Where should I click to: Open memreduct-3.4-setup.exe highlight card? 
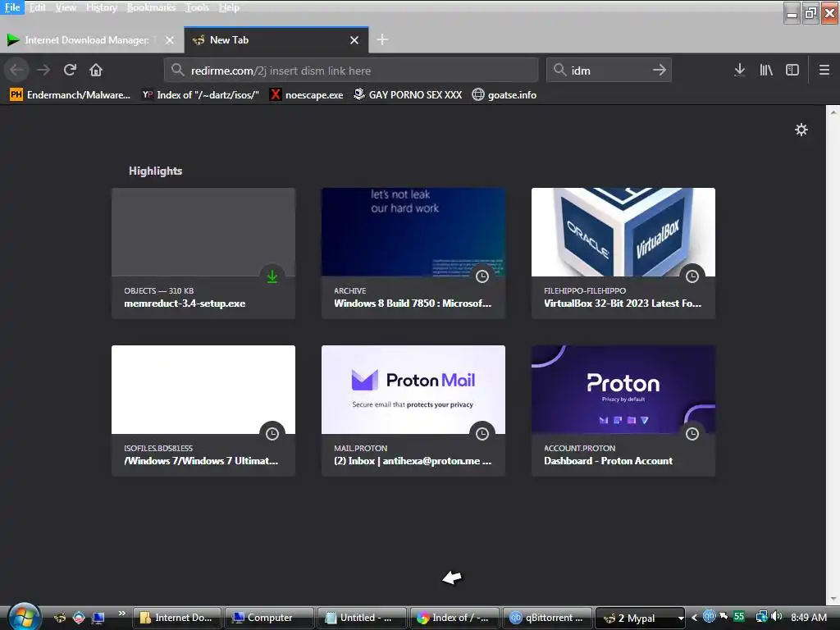click(x=203, y=253)
